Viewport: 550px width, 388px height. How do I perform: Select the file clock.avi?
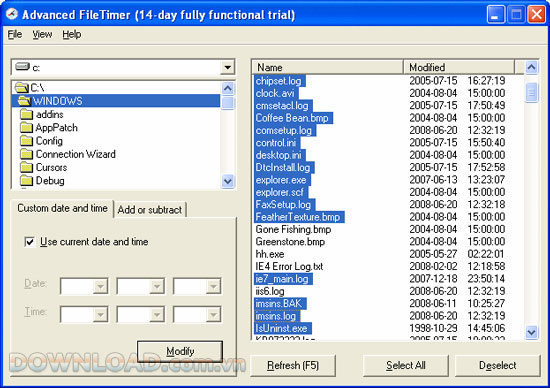(x=275, y=93)
